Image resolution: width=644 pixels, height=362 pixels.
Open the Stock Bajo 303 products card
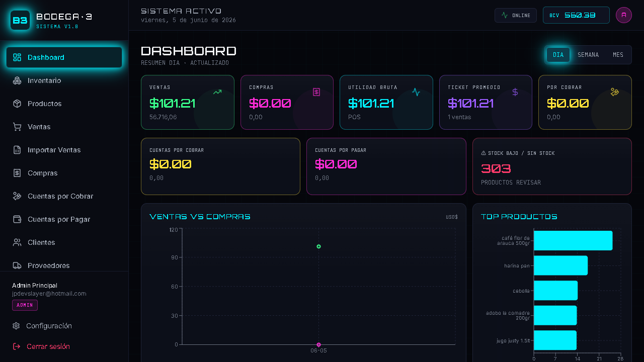click(x=552, y=166)
